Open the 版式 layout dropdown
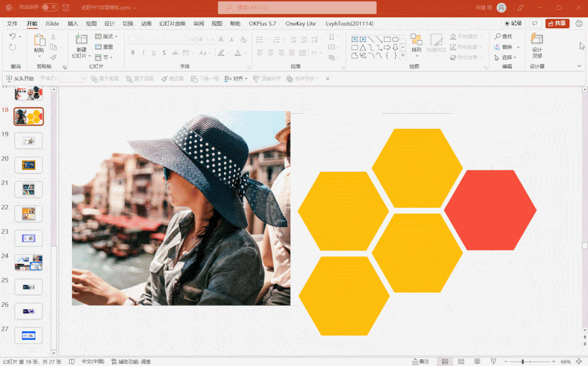The width and height of the screenshot is (588, 366). (106, 36)
